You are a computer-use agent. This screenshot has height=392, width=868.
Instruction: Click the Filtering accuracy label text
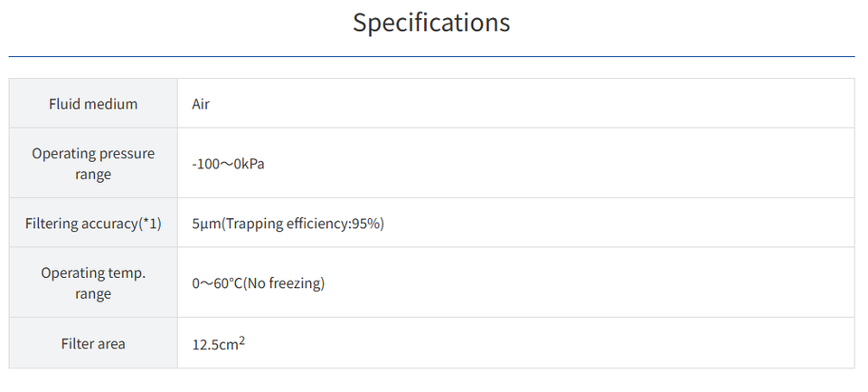[x=81, y=224]
